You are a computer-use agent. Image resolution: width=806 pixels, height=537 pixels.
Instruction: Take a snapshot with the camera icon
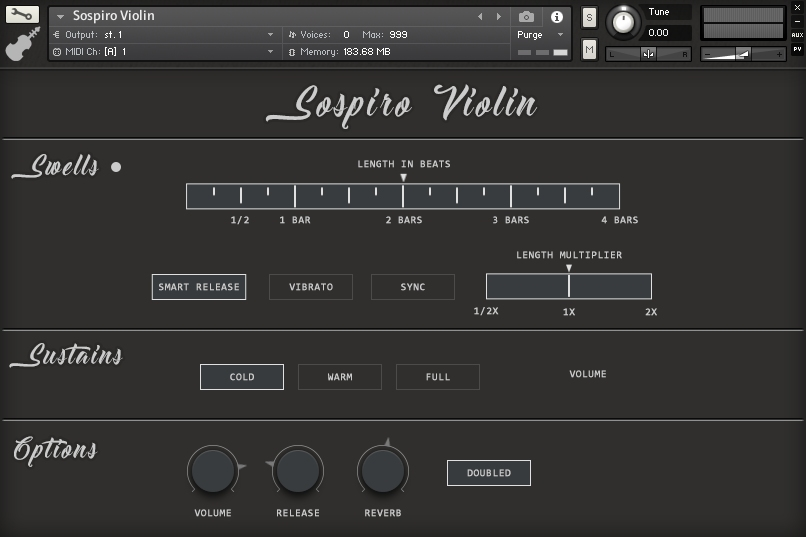point(526,17)
